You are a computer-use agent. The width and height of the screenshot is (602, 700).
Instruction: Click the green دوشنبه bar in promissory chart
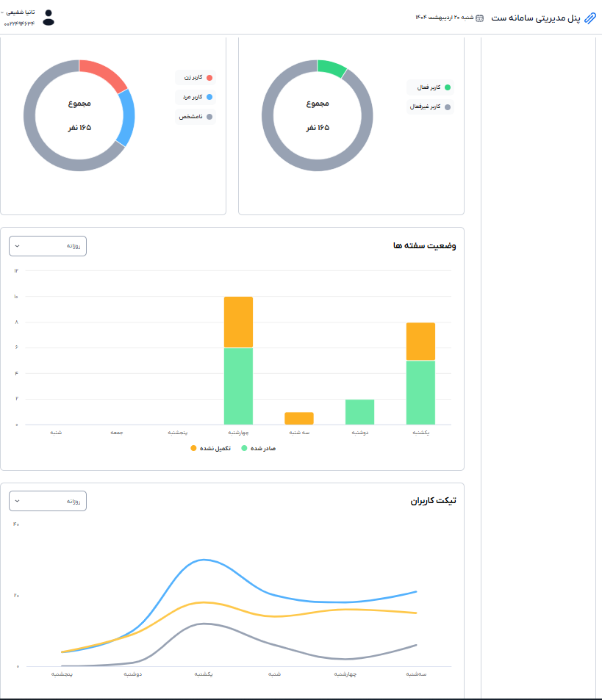coord(360,412)
